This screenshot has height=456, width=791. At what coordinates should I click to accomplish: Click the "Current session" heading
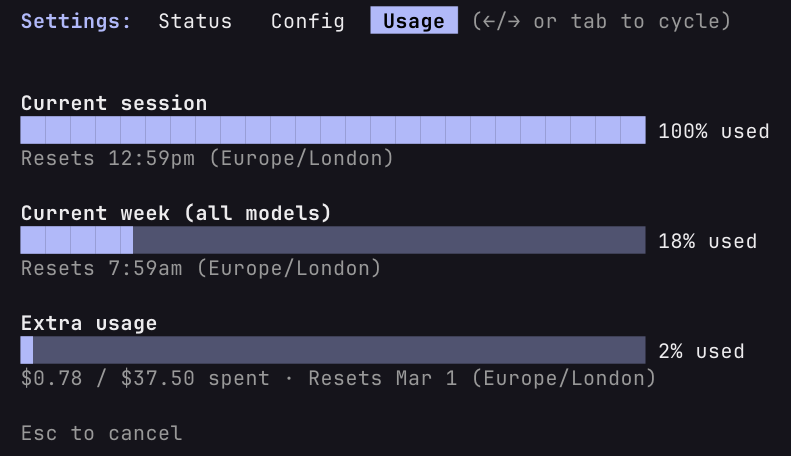pos(114,103)
